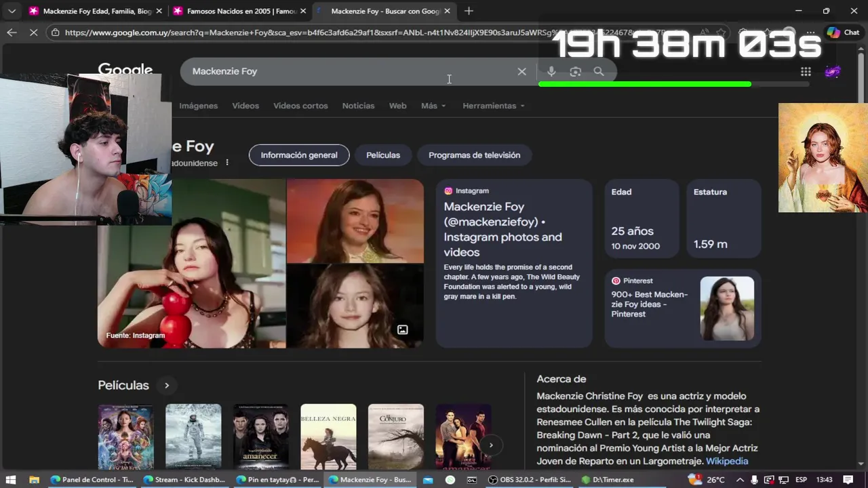Select the Web search filter

point(397,106)
